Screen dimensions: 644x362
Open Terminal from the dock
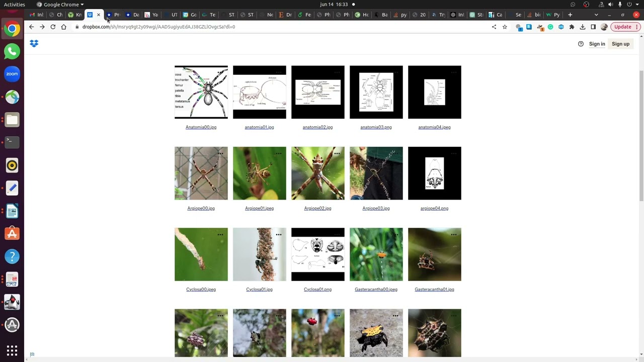coord(12,142)
